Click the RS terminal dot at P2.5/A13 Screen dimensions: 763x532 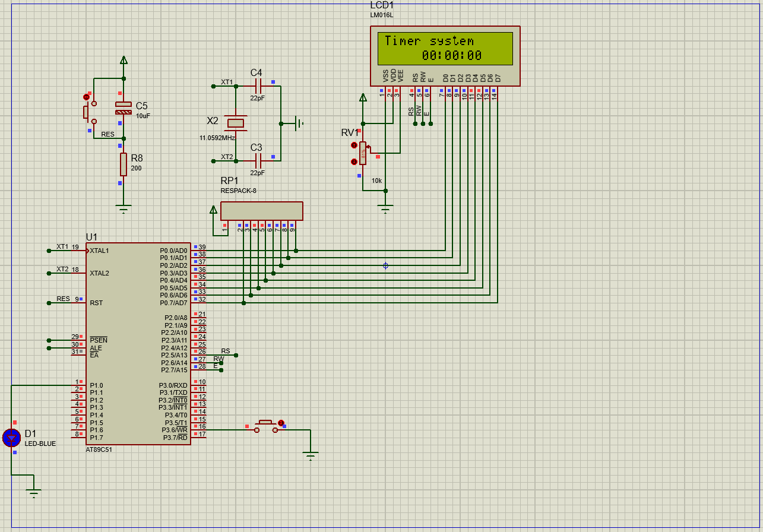tap(236, 355)
